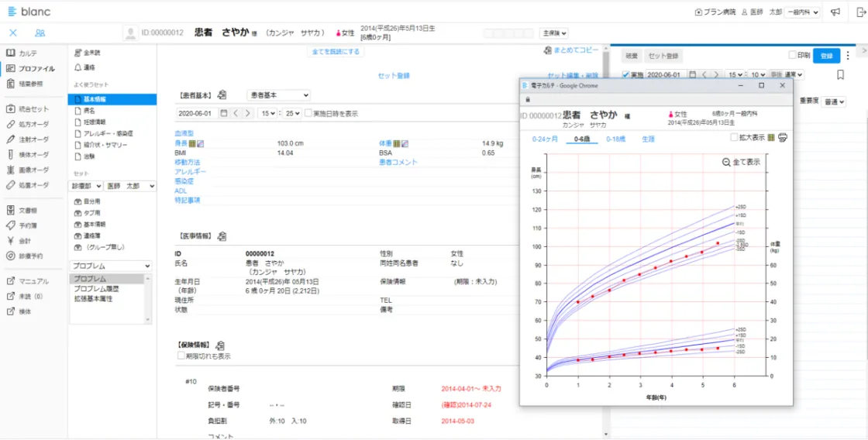Open マニュアル external link in sidebar
Image resolution: width=868 pixels, height=440 pixels.
pyautogui.click(x=28, y=281)
